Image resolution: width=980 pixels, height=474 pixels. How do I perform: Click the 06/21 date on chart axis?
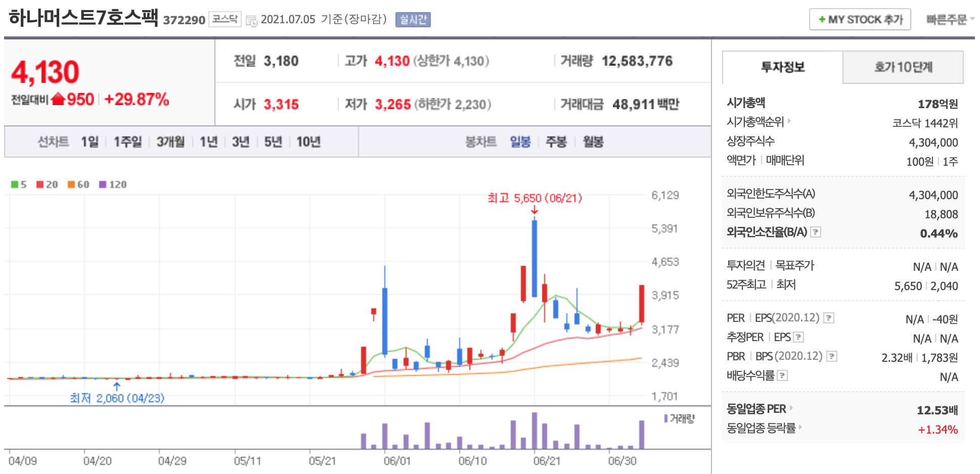(547, 461)
